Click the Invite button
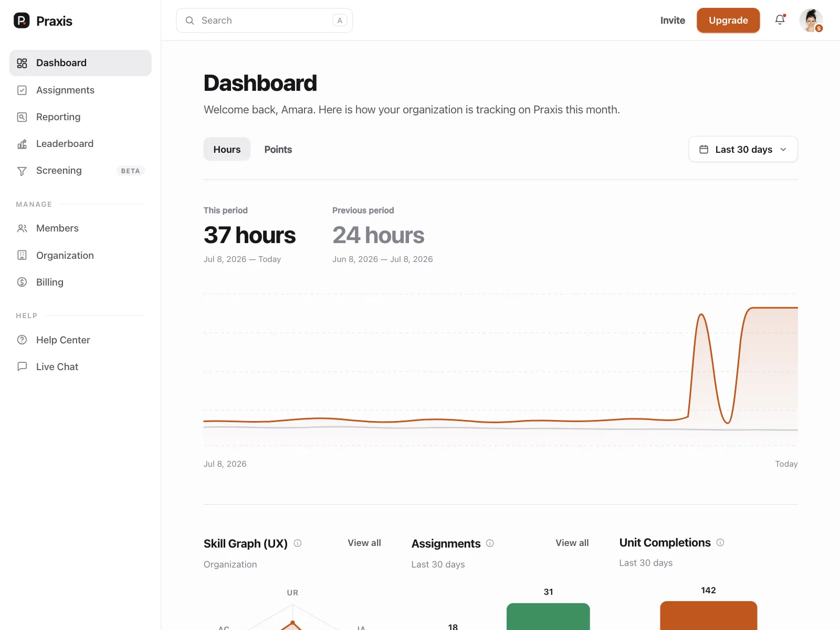 coord(673,20)
